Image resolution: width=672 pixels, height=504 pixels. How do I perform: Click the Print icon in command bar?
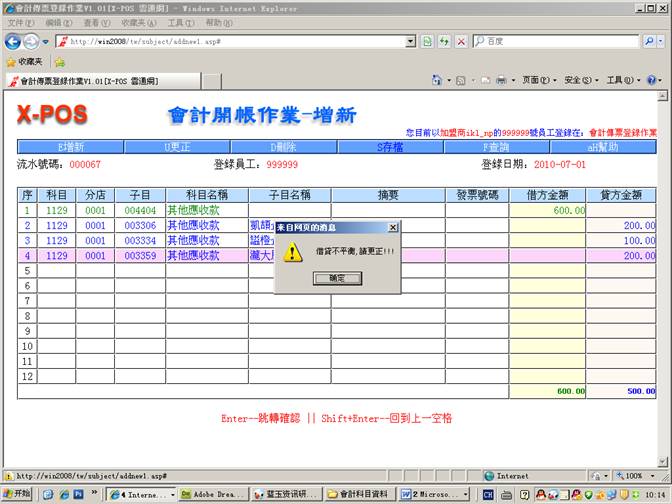tap(501, 80)
